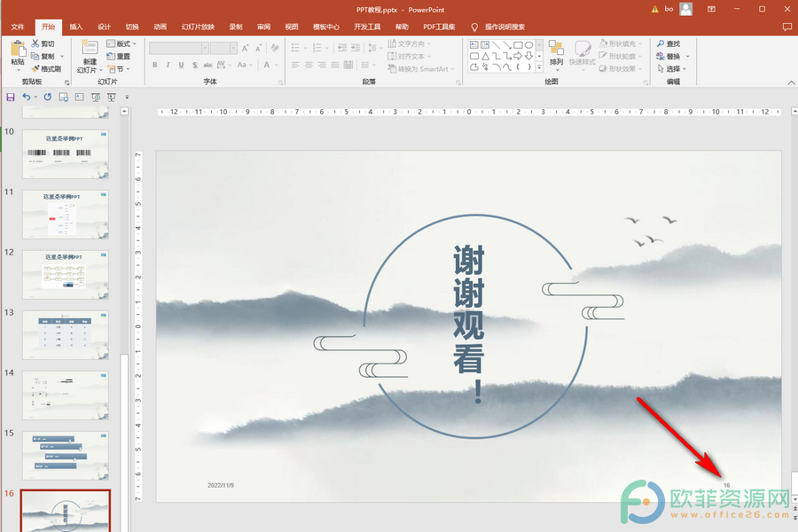Save the presentation with the quick access save icon
This screenshot has height=532, width=798.
coord(10,97)
